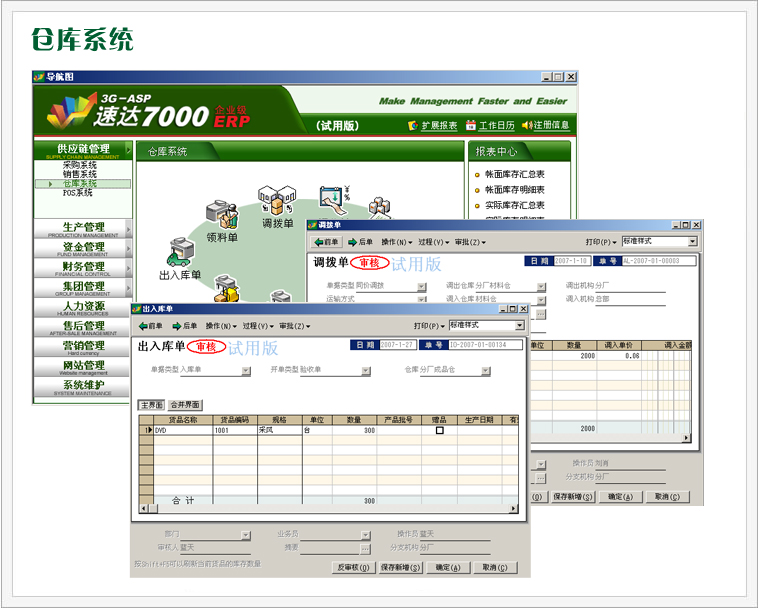Screen dimensions: 758x608
Task: Click the 工作日历 calendar icon
Action: pos(470,125)
